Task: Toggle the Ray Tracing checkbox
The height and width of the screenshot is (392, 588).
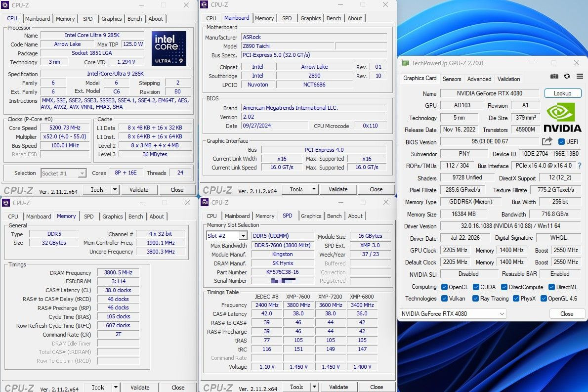Action: [x=475, y=298]
